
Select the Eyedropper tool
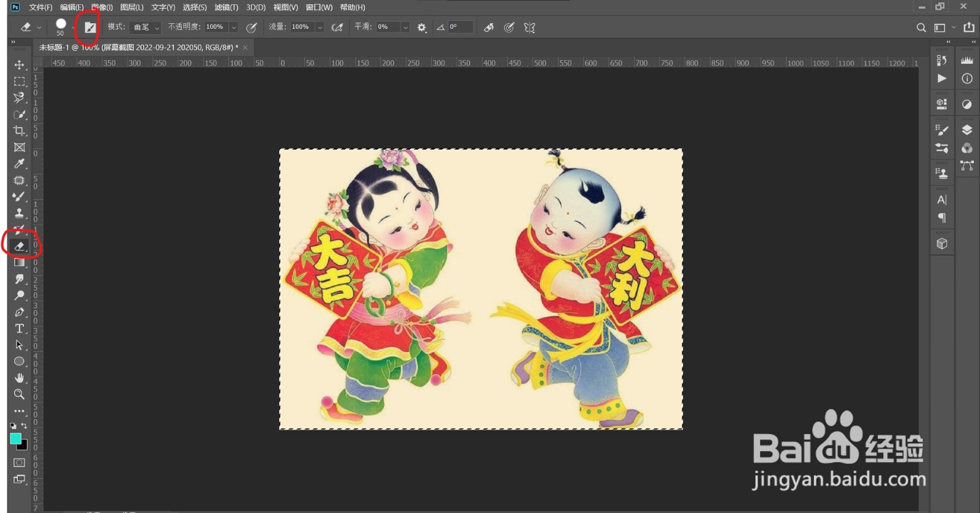(x=20, y=164)
